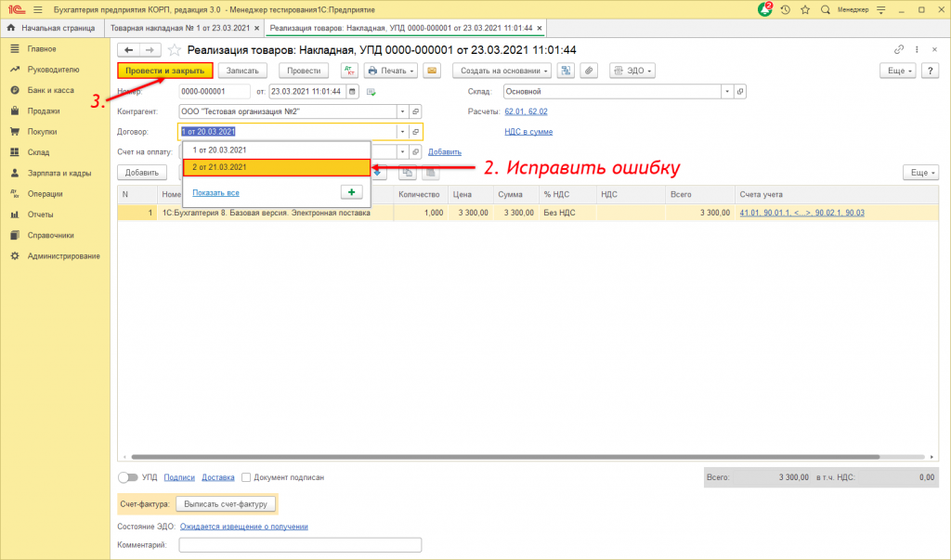Click the table horizontal scrollbar
Viewport: 951px width, 560px height.
click(x=505, y=457)
